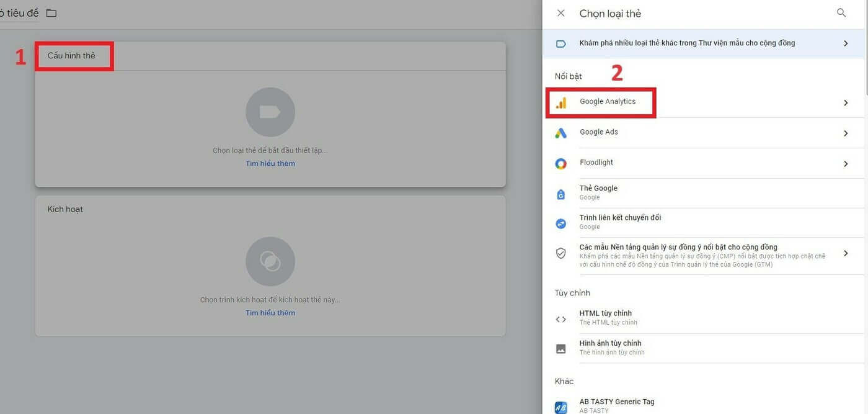868x414 pixels.
Task: Select HTML tùy chỉnh tag type
Action: coord(703,318)
